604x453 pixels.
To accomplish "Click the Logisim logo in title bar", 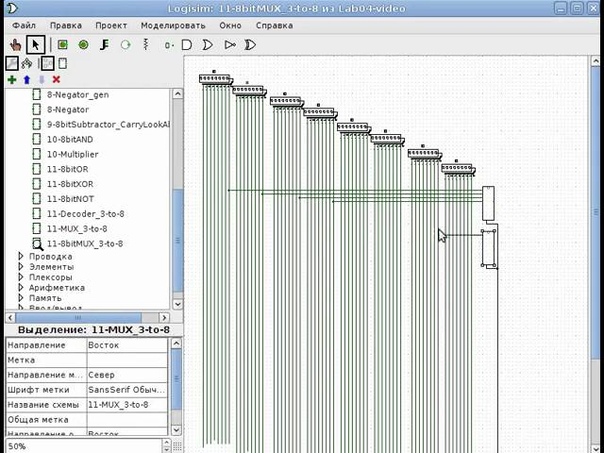I will click(x=12, y=8).
